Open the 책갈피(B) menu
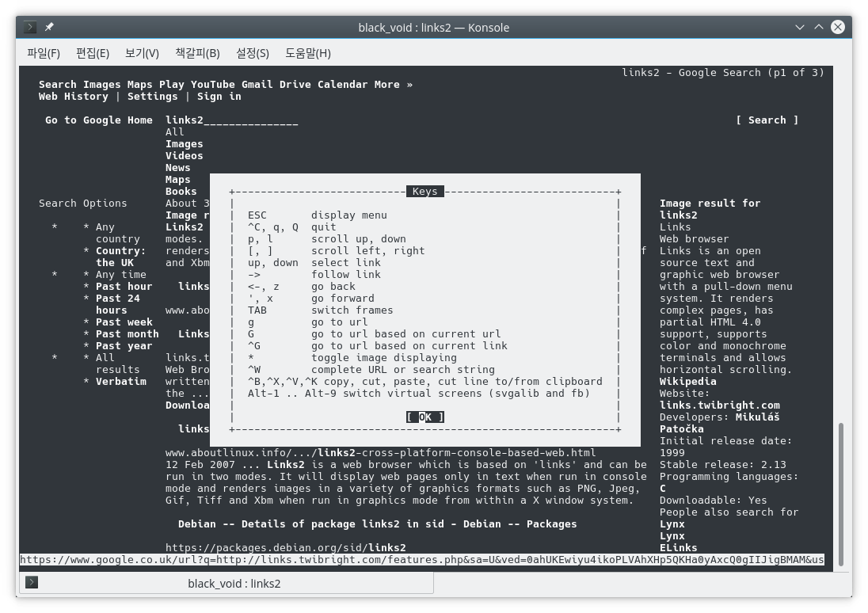 198,53
